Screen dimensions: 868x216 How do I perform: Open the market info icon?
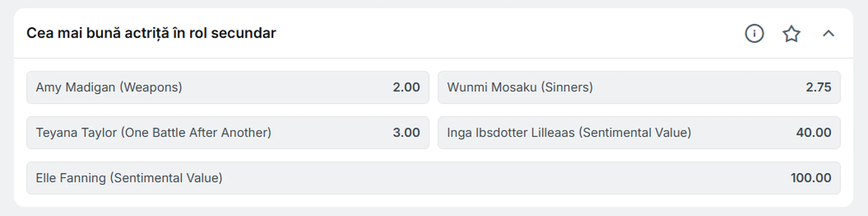pos(754,33)
